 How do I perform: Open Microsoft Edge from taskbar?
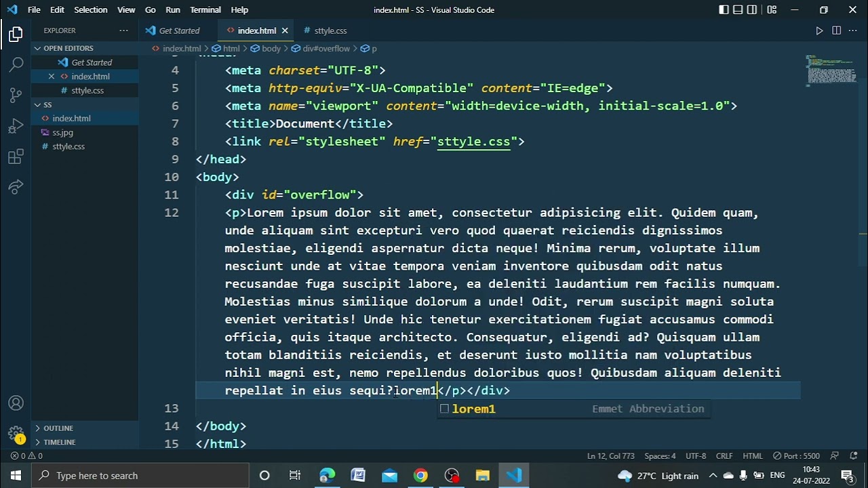coord(327,475)
